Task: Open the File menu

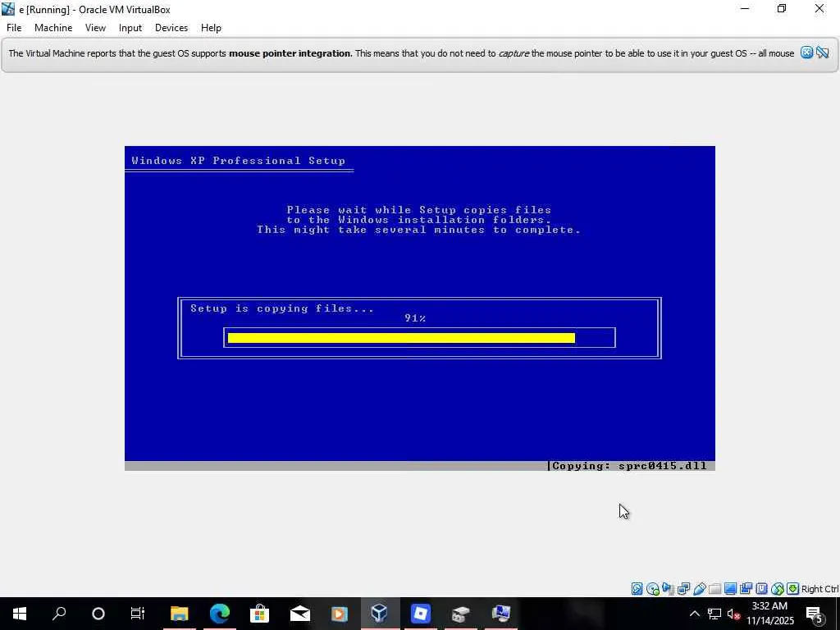Action: [14, 28]
